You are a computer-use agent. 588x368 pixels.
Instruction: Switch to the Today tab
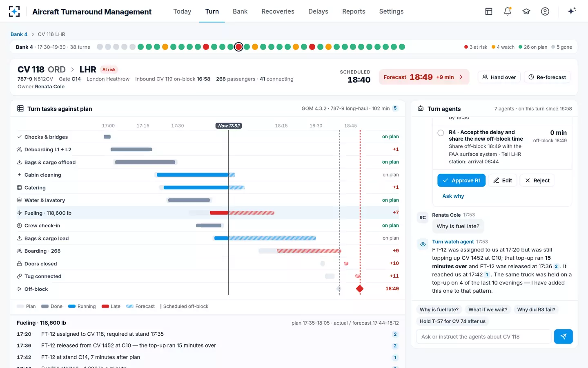(182, 11)
